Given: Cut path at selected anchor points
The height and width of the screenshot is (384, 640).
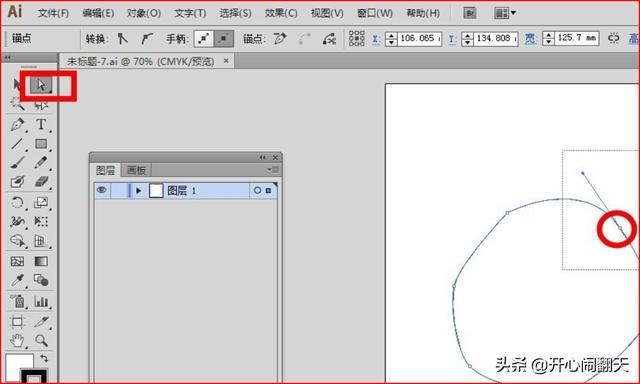Looking at the screenshot, I should (x=329, y=39).
